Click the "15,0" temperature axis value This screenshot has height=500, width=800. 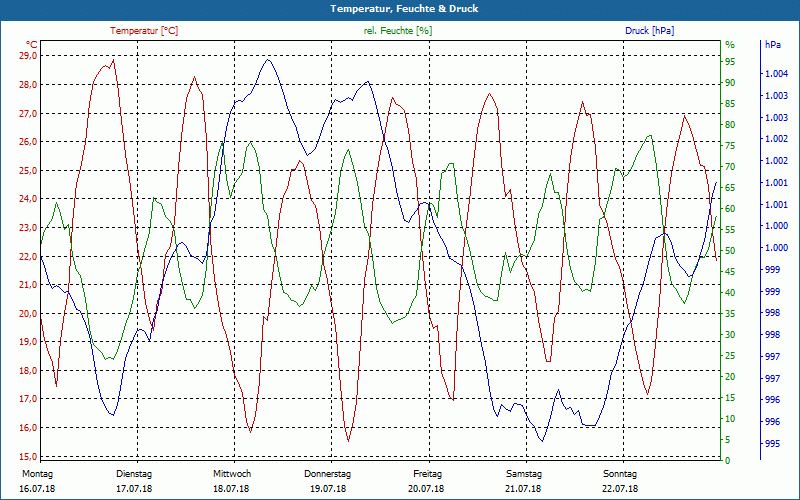tap(28, 456)
